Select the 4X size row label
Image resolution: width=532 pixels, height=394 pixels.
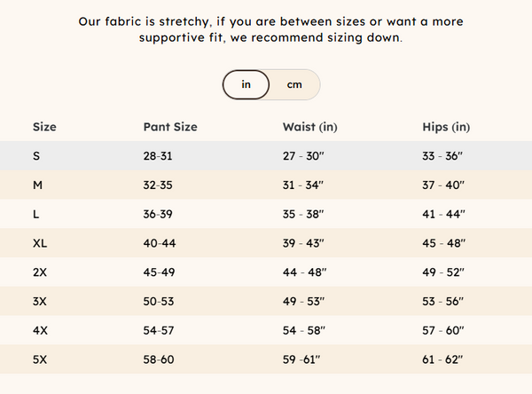coord(39,330)
